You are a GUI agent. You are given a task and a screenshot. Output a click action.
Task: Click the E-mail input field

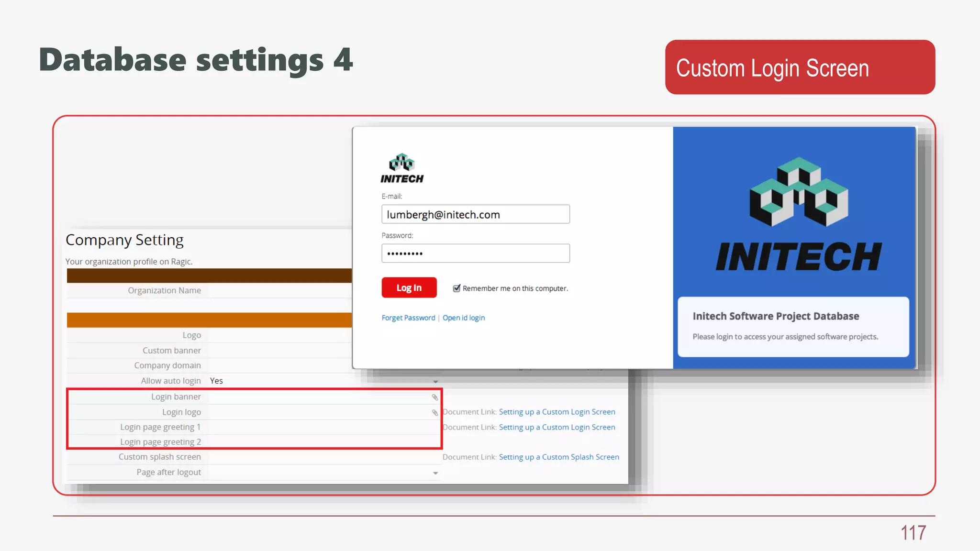click(476, 214)
